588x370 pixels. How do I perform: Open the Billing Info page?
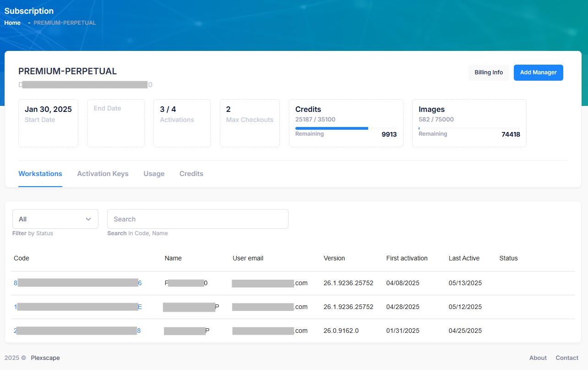[489, 72]
